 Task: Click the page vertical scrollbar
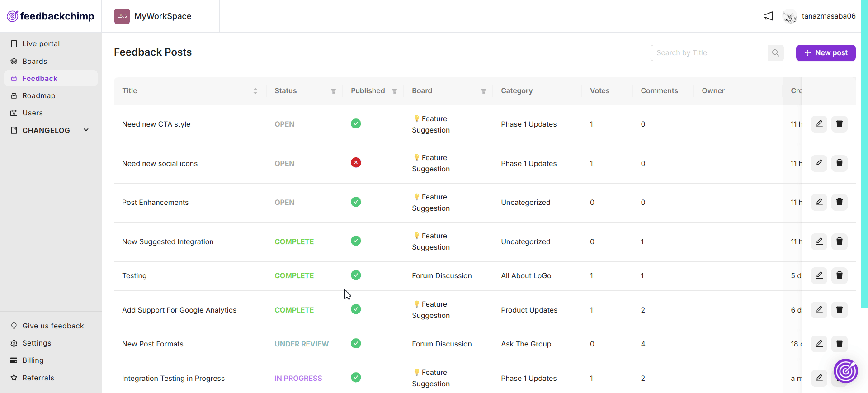point(864,154)
